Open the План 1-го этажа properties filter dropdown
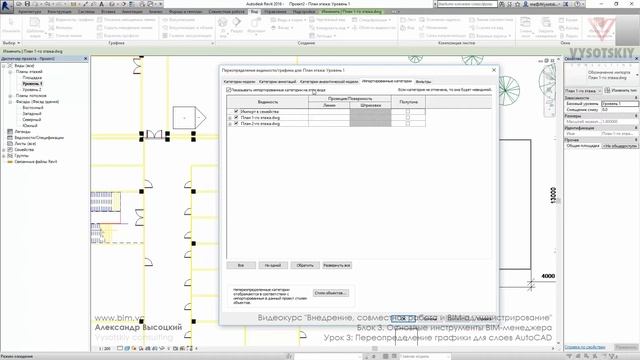The height and width of the screenshot is (360, 640). pos(583,91)
